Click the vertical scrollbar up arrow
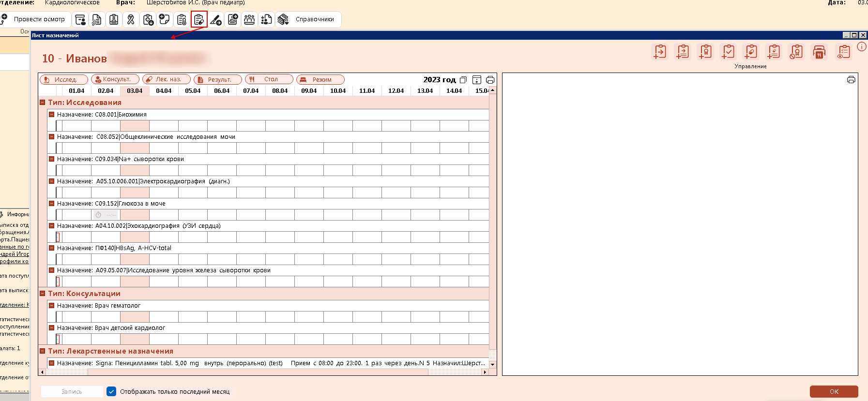 tap(493, 90)
